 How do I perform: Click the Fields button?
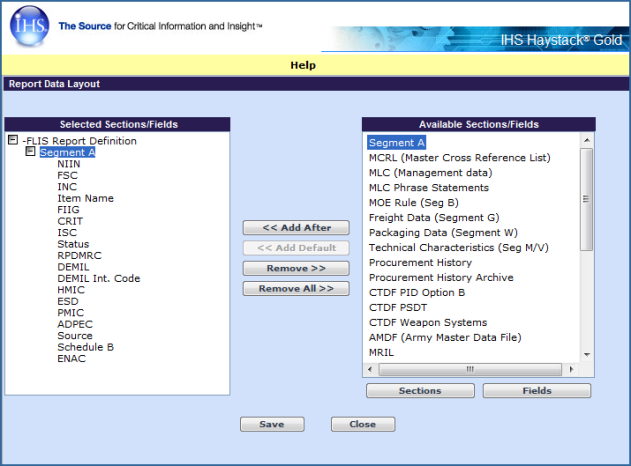(537, 391)
